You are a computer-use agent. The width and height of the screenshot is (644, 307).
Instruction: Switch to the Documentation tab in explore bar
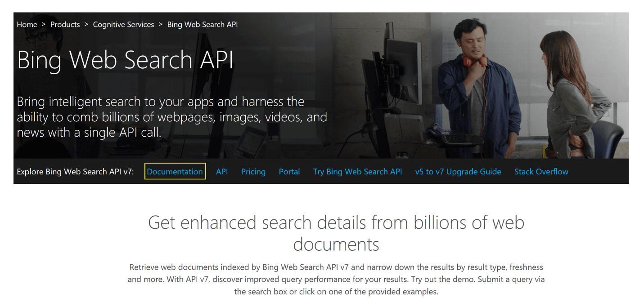175,172
